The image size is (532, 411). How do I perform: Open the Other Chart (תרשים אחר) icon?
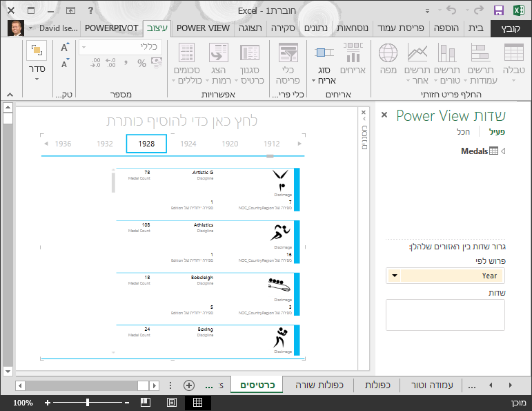tap(417, 52)
